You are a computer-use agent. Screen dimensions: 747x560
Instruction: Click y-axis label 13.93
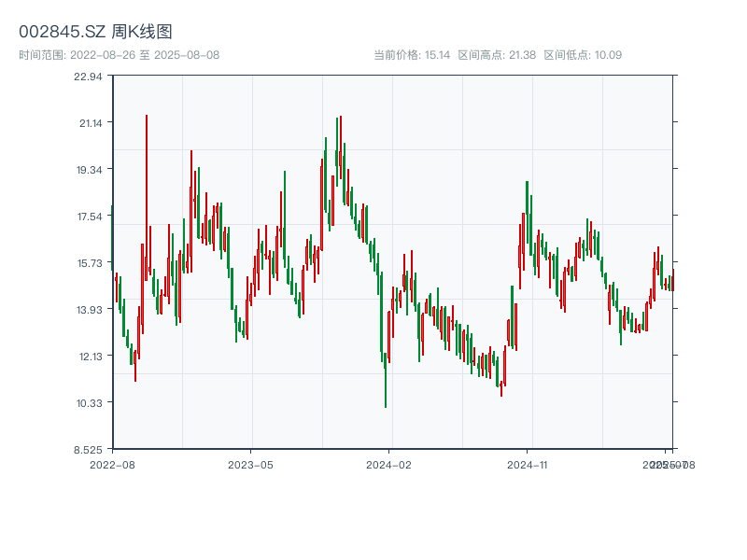click(x=89, y=310)
